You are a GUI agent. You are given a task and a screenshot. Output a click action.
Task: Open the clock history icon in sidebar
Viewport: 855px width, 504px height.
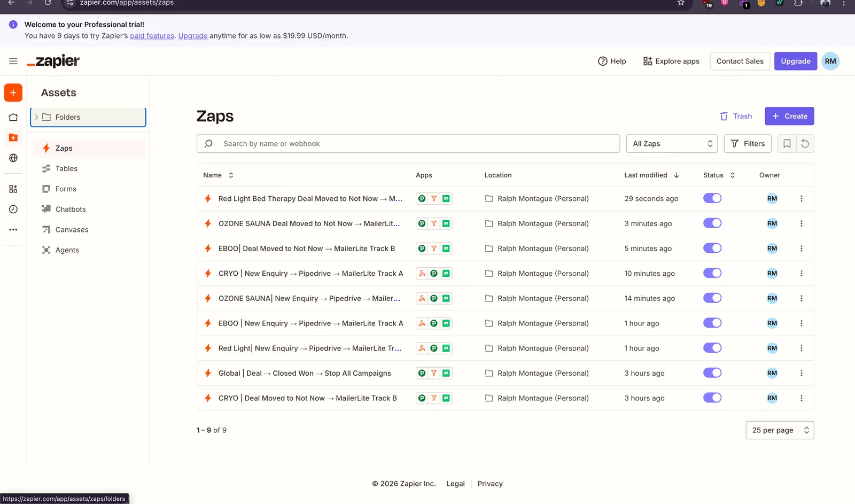(x=13, y=209)
